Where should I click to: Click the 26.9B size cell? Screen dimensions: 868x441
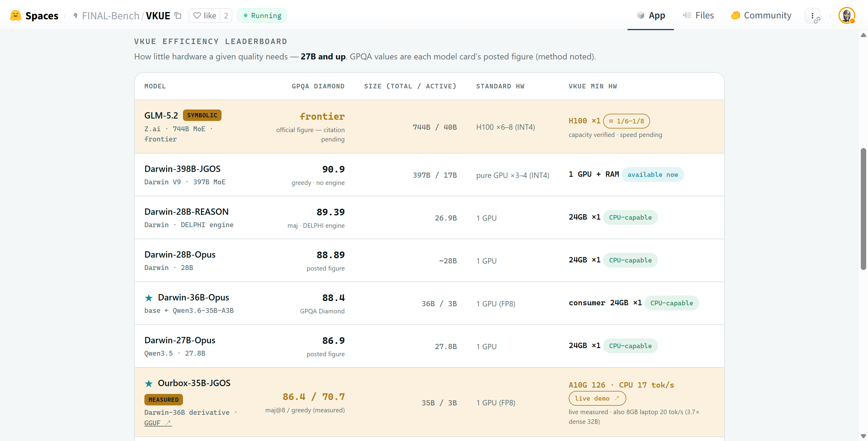[x=446, y=218]
